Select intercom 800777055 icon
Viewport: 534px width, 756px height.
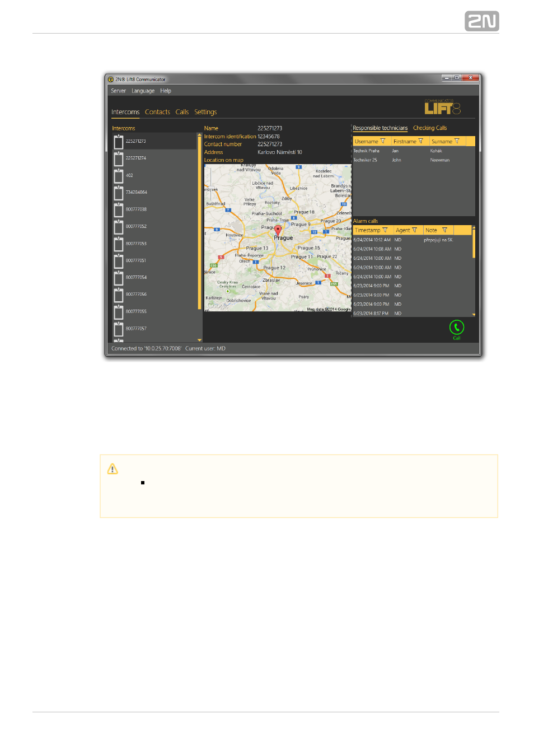tap(119, 311)
